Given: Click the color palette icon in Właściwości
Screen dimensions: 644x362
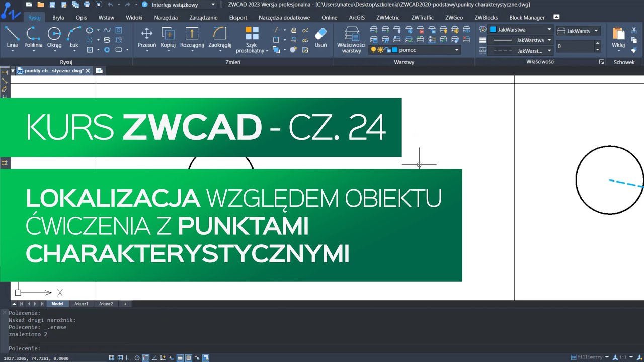Looking at the screenshot, I should [482, 30].
